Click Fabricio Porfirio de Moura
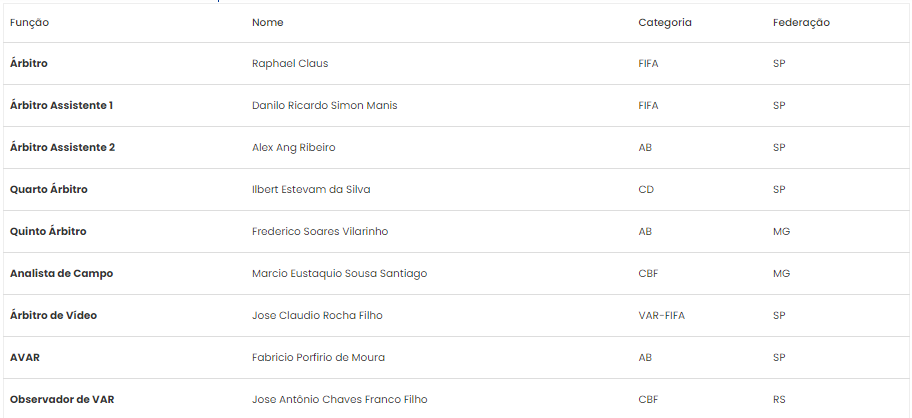 tap(318, 357)
